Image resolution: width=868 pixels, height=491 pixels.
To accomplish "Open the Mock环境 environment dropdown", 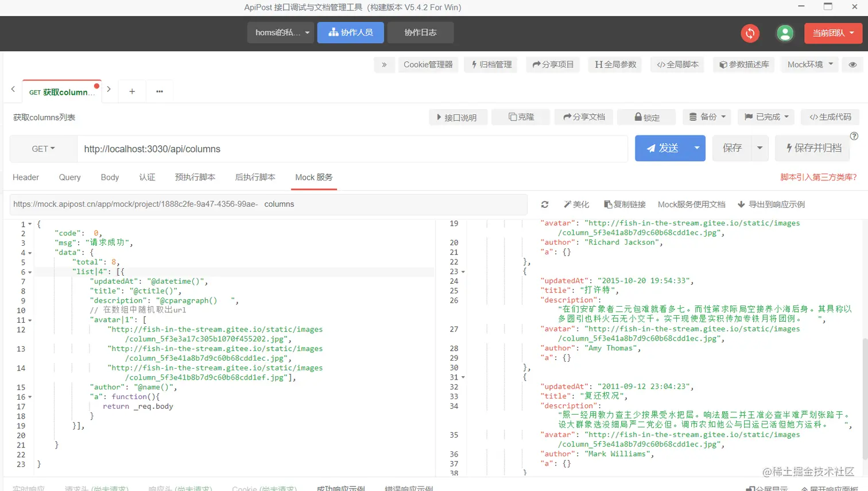I will click(810, 65).
